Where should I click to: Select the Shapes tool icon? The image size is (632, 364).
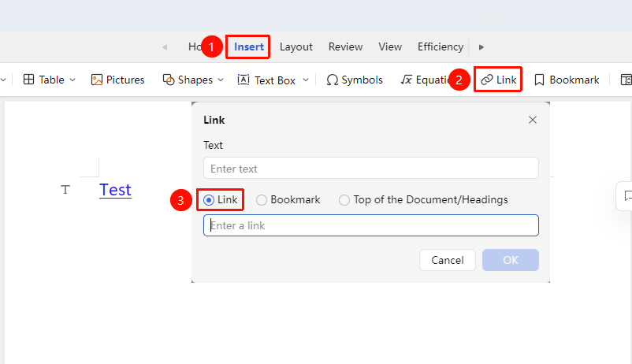pyautogui.click(x=169, y=80)
